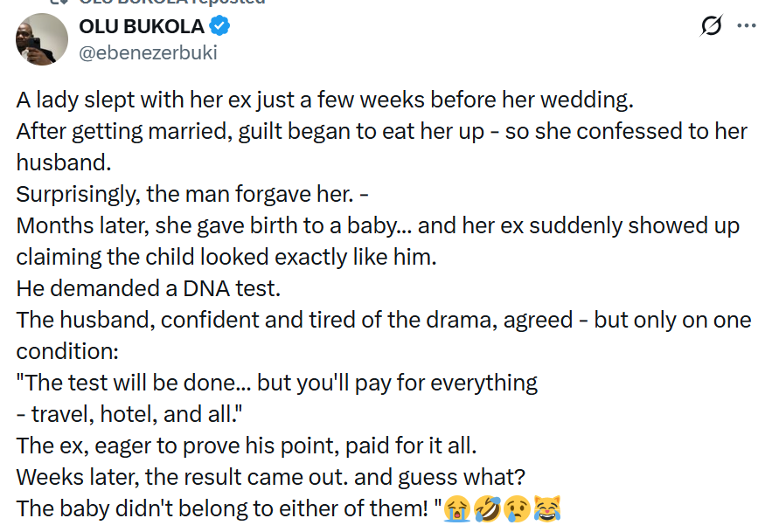Click the 'OLU BUKOLA reposted' label
Image resolution: width=765 pixels, height=532 pixels.
(157, 3)
